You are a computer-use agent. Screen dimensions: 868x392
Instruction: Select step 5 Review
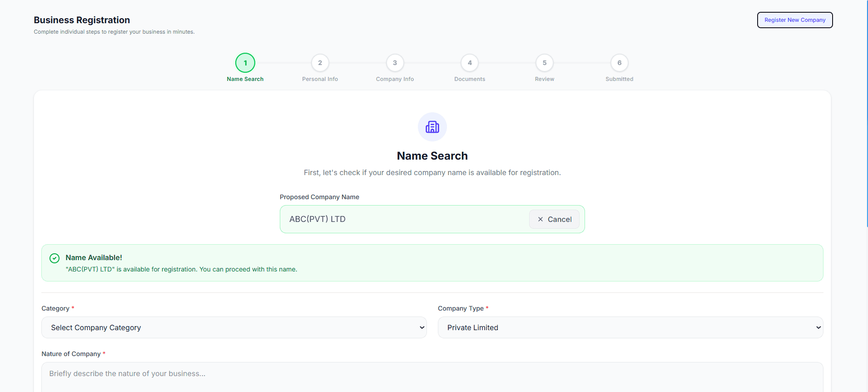pyautogui.click(x=545, y=63)
